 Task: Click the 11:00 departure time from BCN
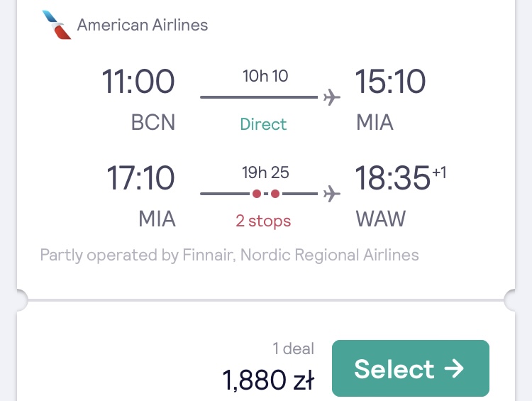tap(138, 82)
